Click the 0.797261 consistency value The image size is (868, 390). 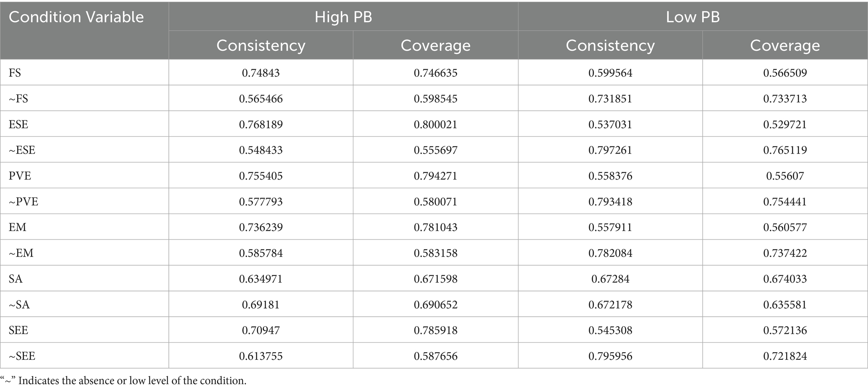pyautogui.click(x=610, y=150)
